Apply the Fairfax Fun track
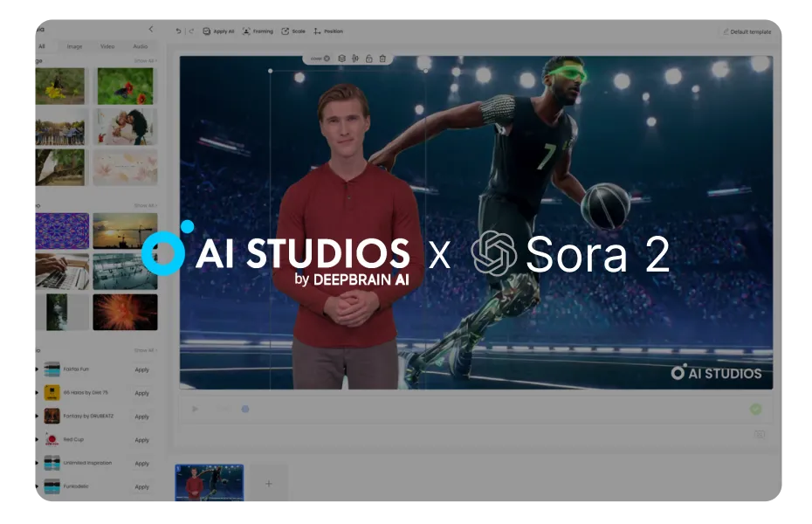The image size is (812, 524). click(x=142, y=369)
